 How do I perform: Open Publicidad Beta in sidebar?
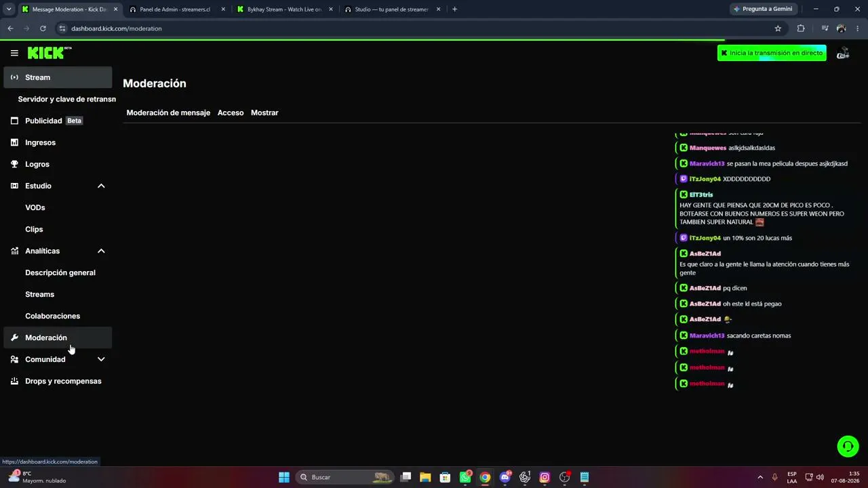coord(58,121)
